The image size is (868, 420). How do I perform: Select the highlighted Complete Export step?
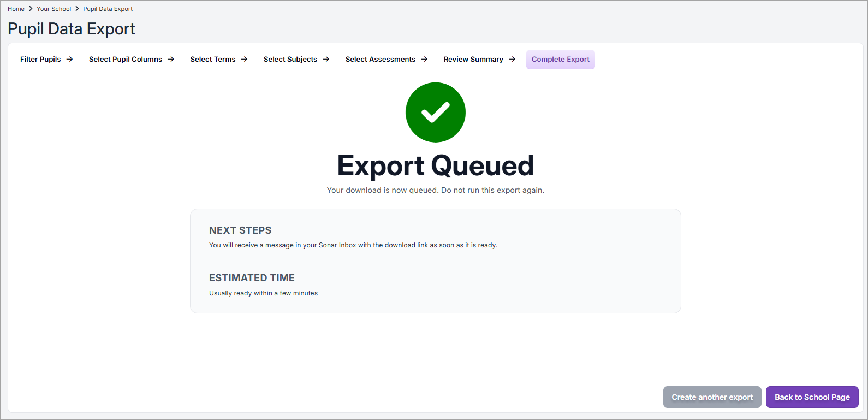pos(560,60)
